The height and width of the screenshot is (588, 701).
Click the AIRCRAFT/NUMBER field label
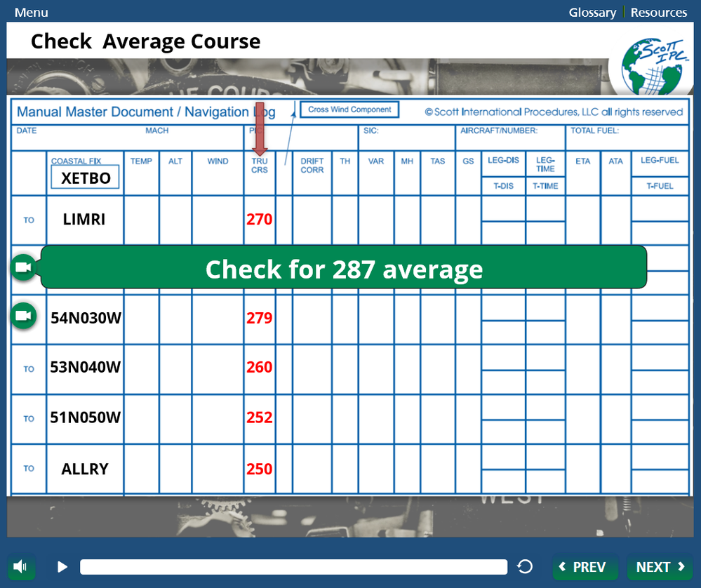499,131
